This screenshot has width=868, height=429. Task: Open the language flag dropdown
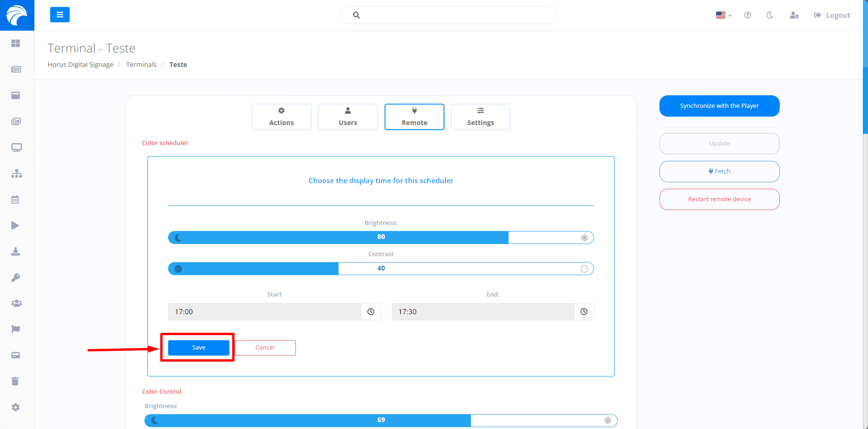tap(723, 15)
